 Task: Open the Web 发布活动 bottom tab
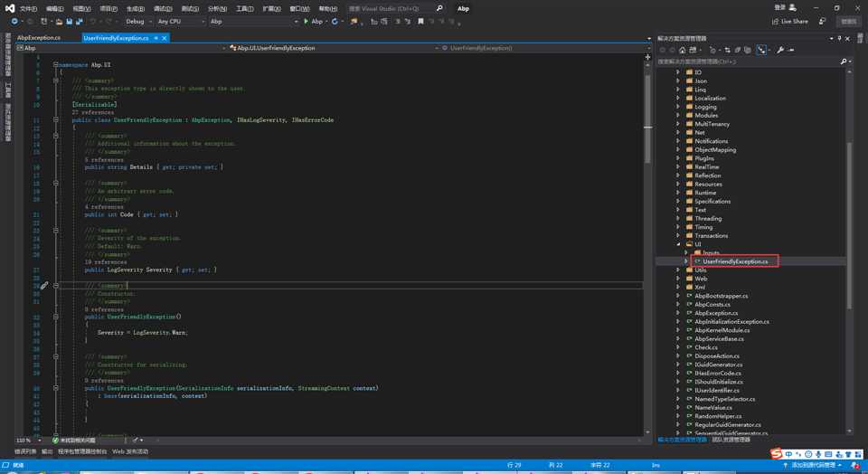point(130,451)
